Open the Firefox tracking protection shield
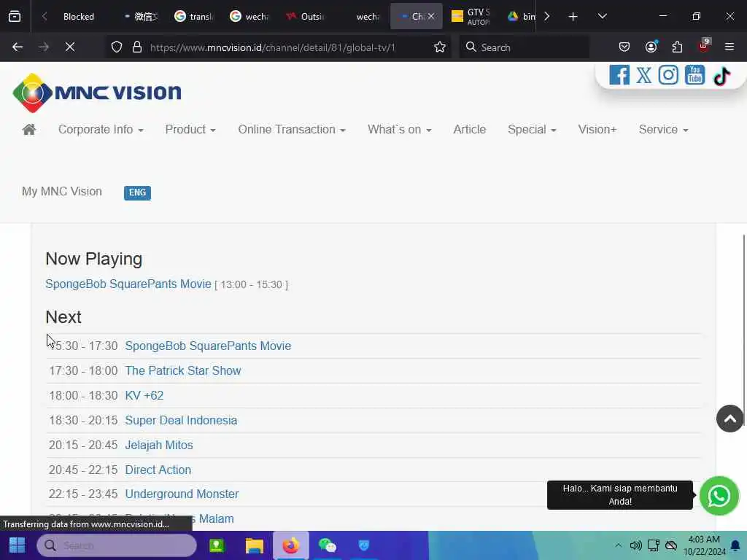This screenshot has width=747, height=560. (117, 47)
